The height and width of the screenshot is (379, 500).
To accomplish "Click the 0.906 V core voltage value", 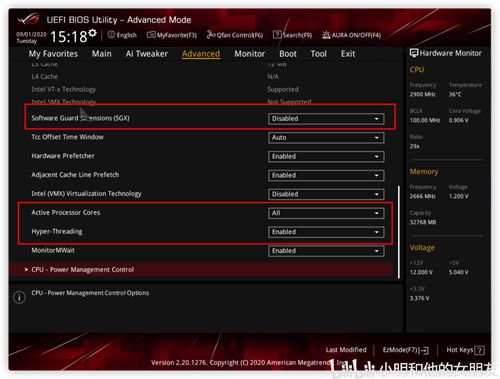I will pos(458,120).
